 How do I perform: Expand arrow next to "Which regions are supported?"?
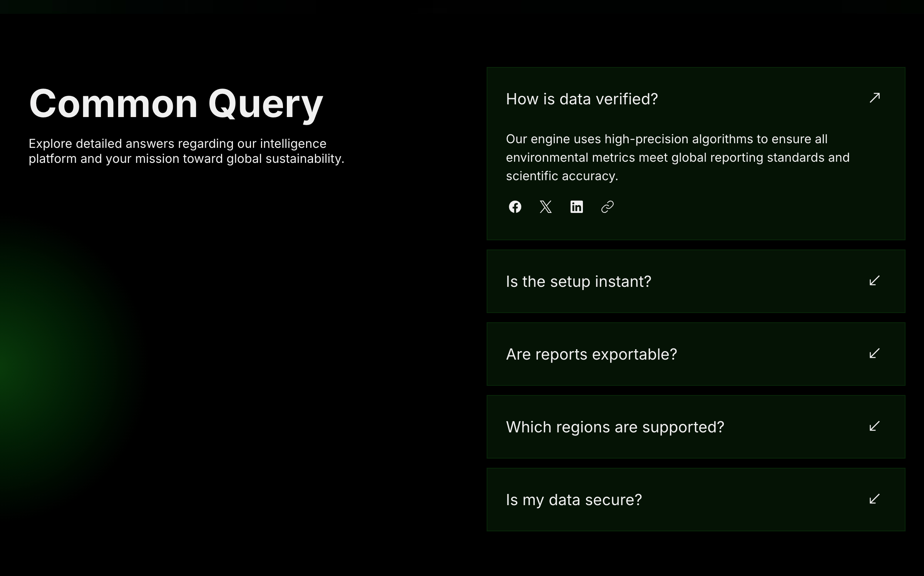(x=875, y=426)
